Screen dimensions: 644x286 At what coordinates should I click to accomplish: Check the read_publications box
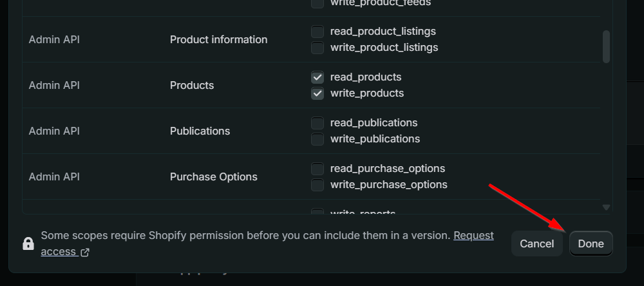pos(317,123)
